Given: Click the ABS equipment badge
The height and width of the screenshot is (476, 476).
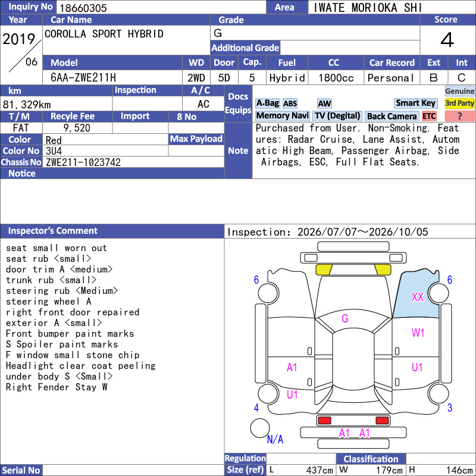Looking at the screenshot, I should [x=290, y=104].
